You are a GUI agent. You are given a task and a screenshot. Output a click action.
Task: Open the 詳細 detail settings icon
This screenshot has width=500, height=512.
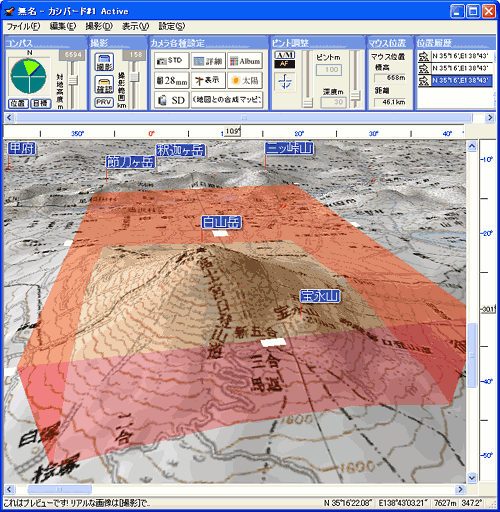pos(208,61)
